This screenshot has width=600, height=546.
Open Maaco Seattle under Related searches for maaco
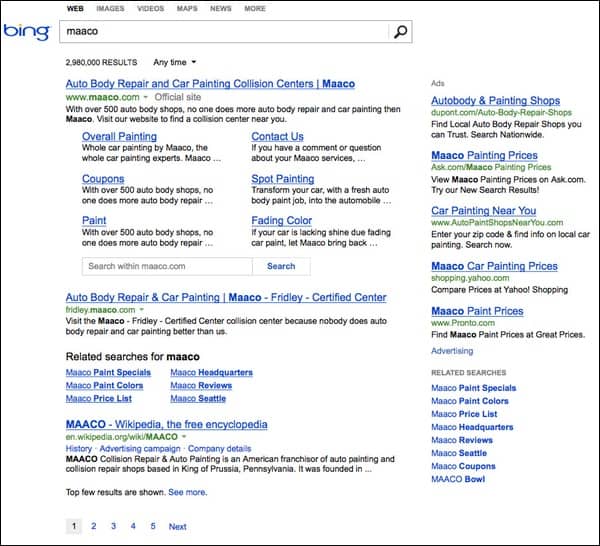click(x=198, y=399)
